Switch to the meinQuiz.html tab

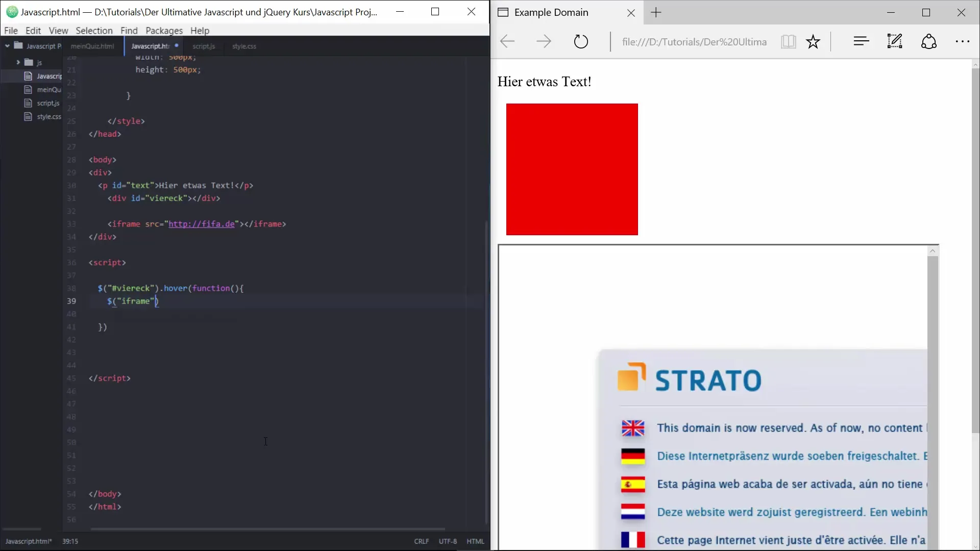(92, 46)
